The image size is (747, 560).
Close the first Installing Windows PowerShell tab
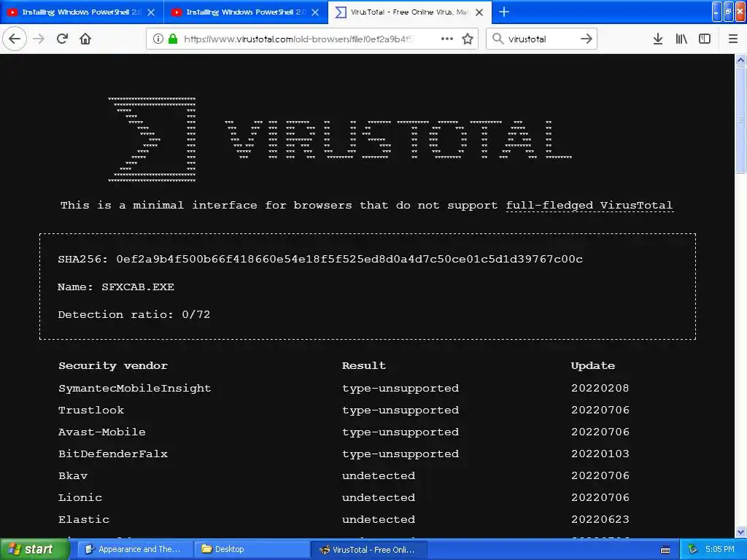(151, 12)
